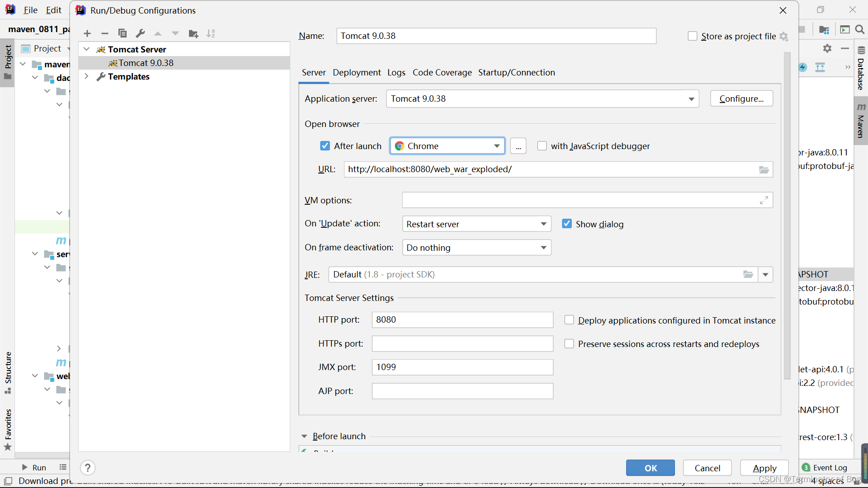
Task: Collapse Tomcat Server tree node
Action: coord(86,49)
